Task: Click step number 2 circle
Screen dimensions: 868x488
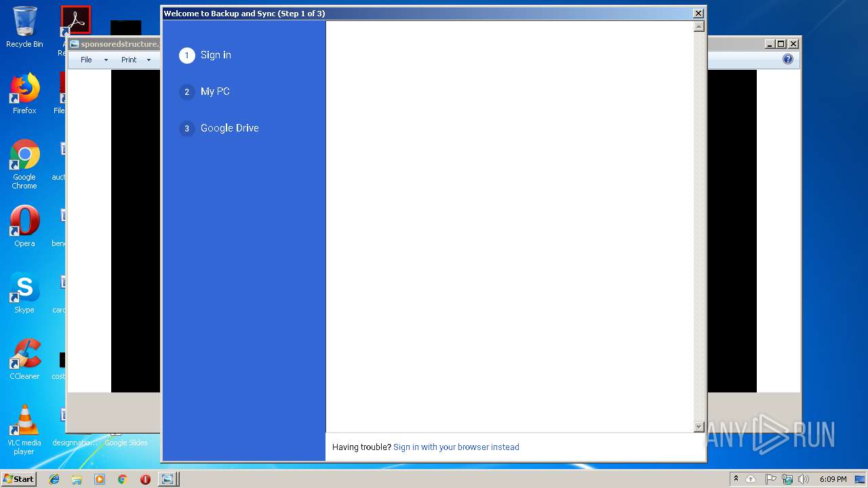Action: 187,91
